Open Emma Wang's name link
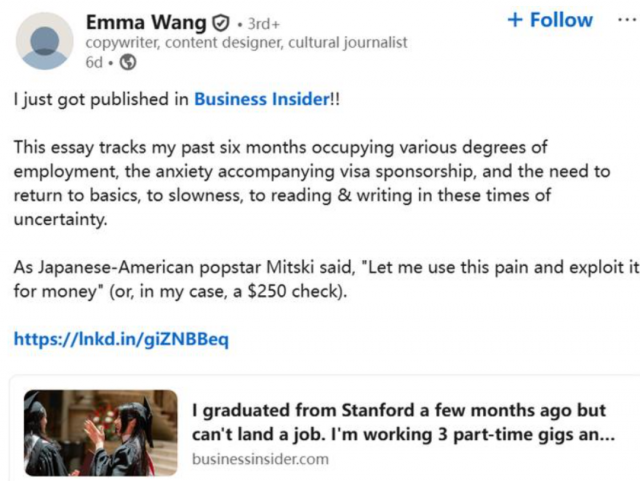The height and width of the screenshot is (481, 640). [x=146, y=22]
